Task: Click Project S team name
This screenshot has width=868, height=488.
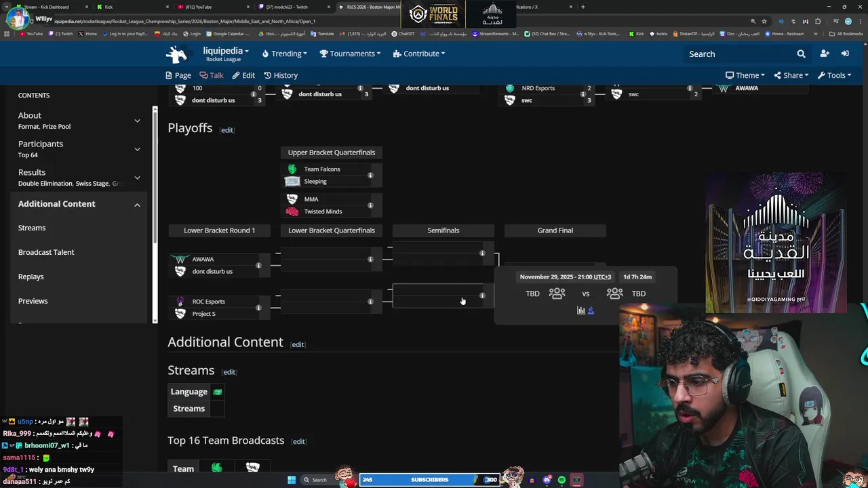Action: (x=203, y=314)
